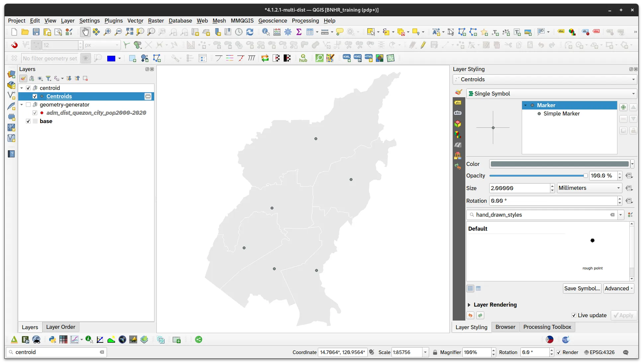The width and height of the screenshot is (643, 364).
Task: Click the Refresh map icon
Action: (250, 32)
